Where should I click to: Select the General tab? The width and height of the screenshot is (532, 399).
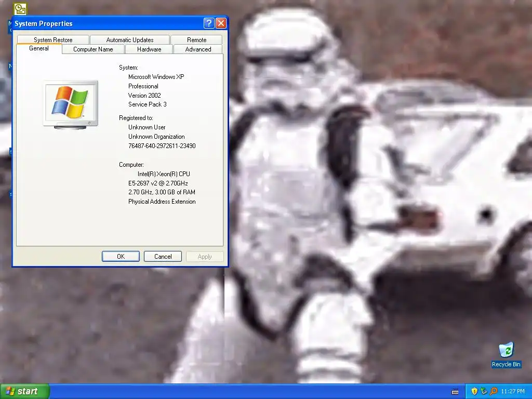(39, 48)
